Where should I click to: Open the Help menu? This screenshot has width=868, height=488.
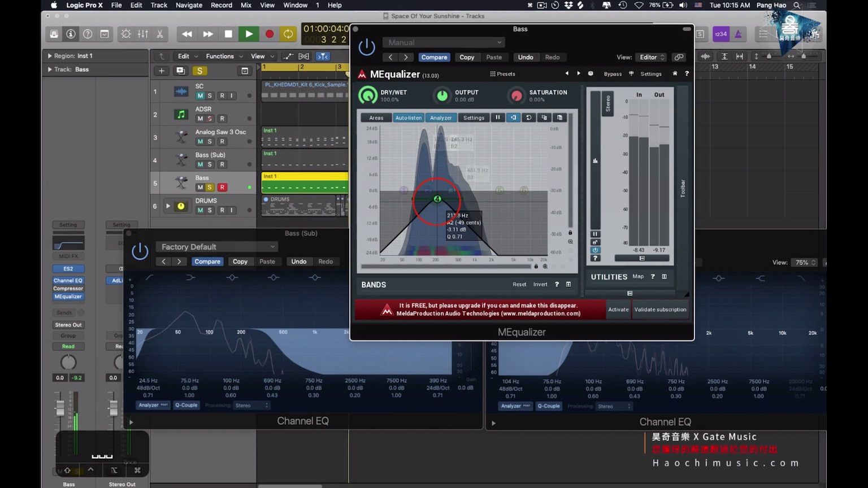(335, 5)
